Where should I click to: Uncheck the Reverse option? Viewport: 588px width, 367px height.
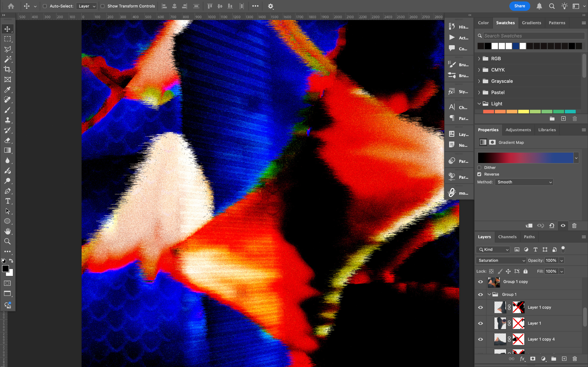coord(479,174)
